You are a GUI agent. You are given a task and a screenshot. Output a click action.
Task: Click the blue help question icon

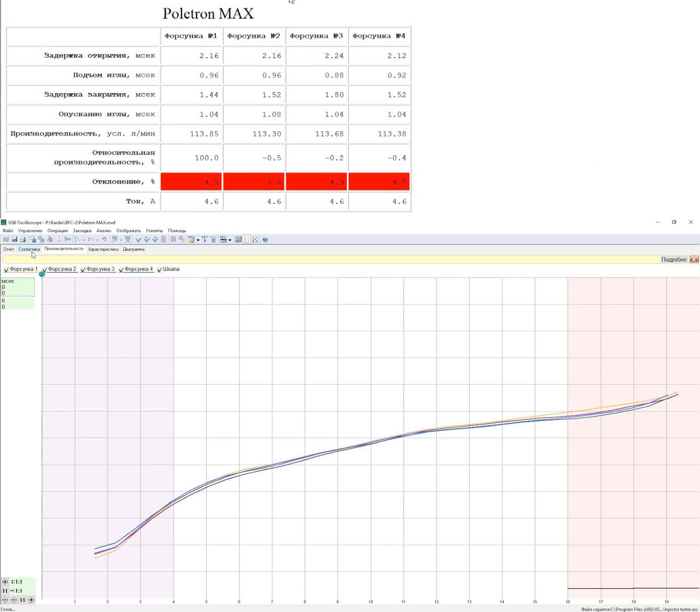265,239
